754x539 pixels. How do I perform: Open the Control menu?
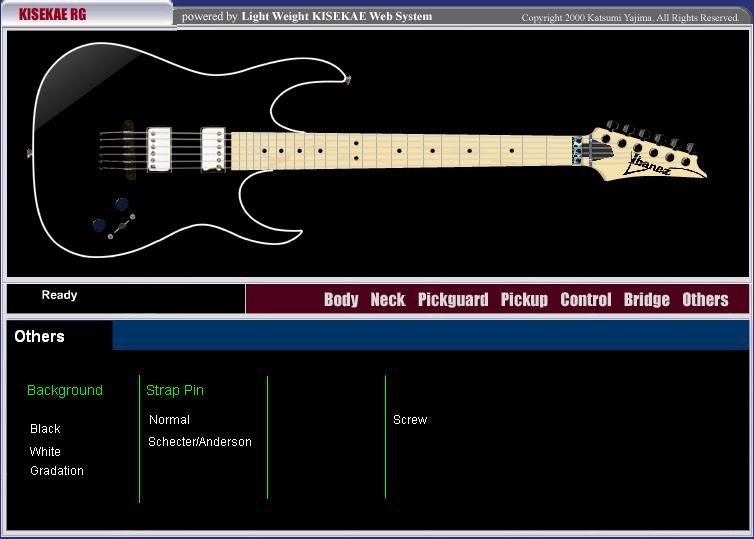pos(586,300)
